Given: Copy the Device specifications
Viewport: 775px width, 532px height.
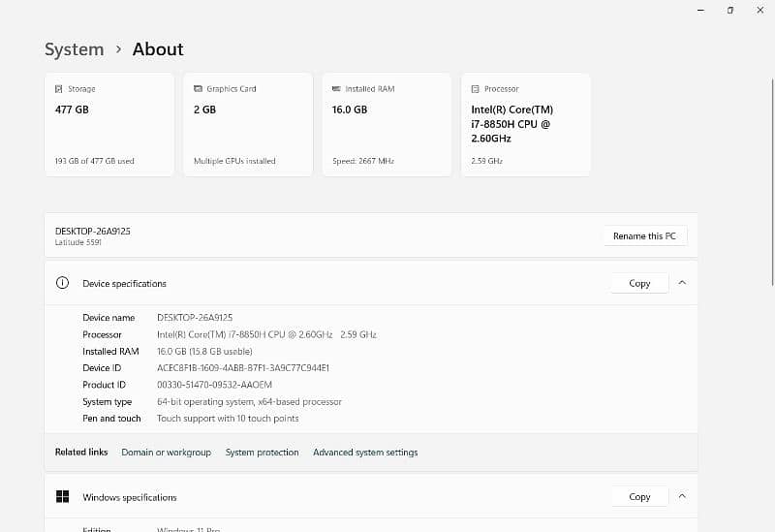Looking at the screenshot, I should coord(639,283).
